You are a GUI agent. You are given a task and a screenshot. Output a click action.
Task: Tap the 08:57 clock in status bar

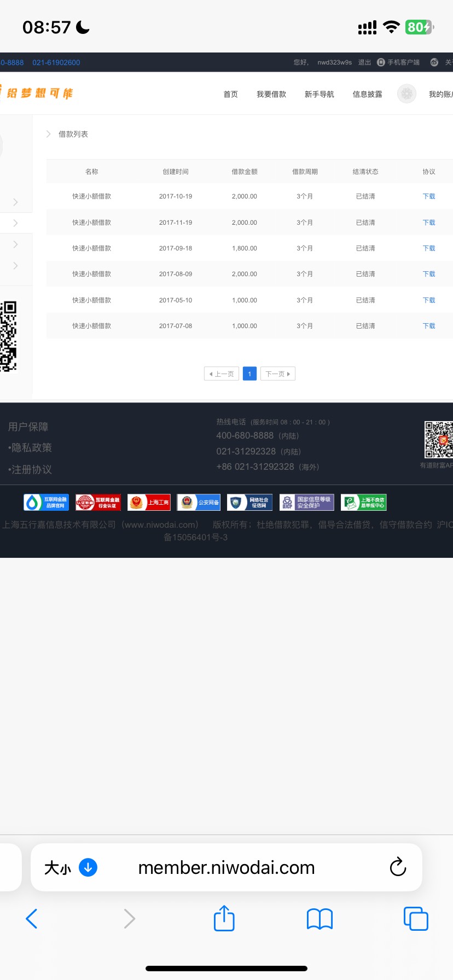tap(47, 27)
